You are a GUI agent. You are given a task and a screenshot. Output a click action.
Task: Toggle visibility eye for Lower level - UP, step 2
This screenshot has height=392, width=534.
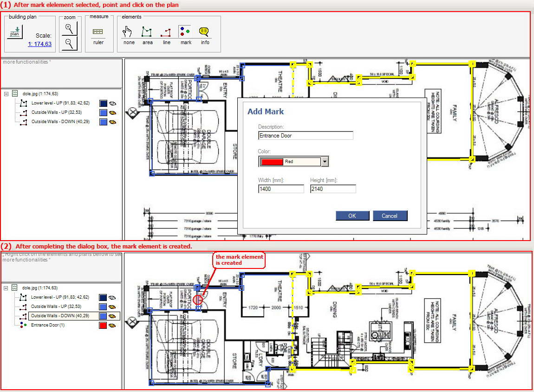point(112,298)
